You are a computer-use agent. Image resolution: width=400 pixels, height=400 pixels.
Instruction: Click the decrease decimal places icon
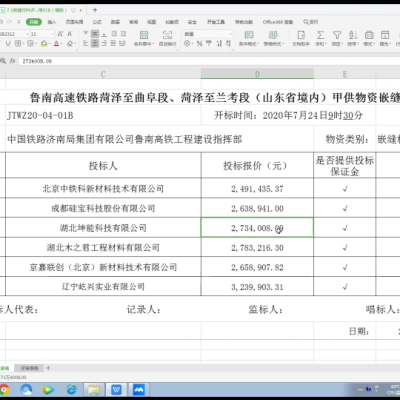228,43
